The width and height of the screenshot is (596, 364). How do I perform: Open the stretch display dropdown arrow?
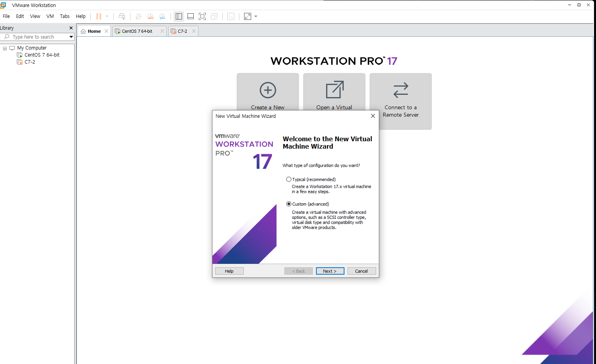[x=256, y=16]
